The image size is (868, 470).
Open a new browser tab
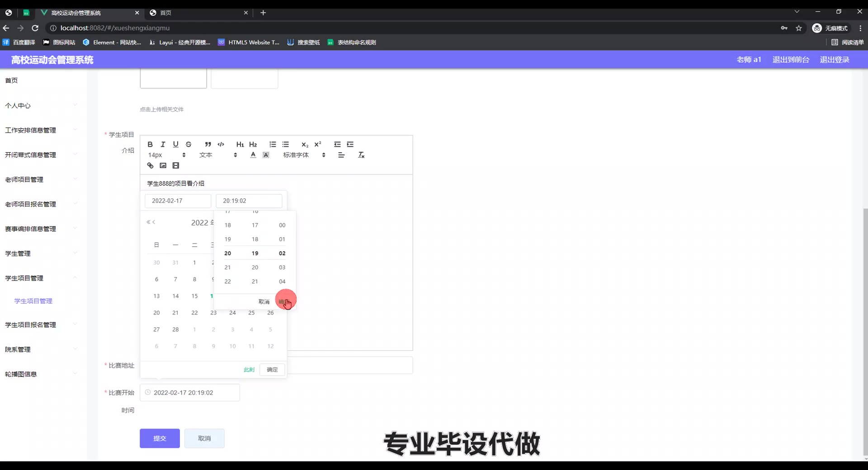263,13
